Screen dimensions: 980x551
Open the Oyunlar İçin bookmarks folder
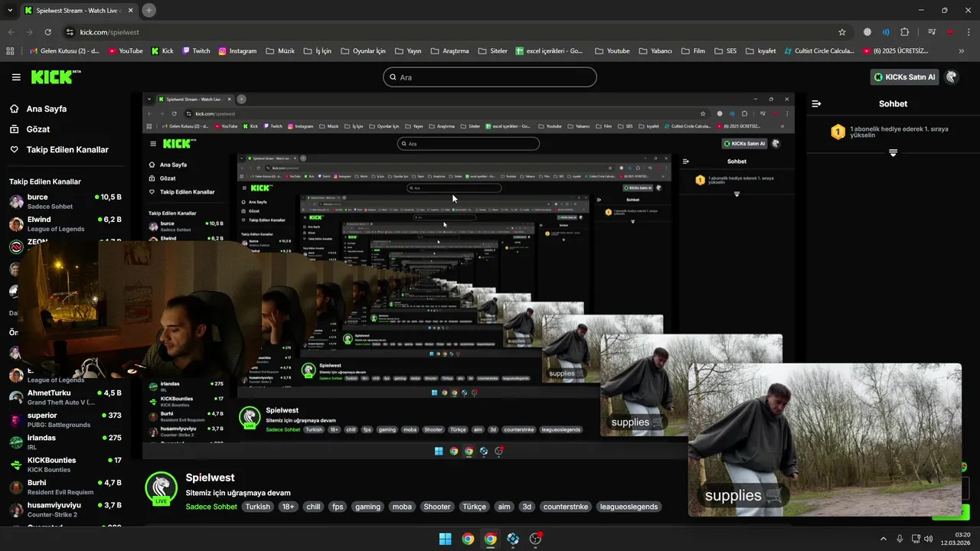(363, 51)
